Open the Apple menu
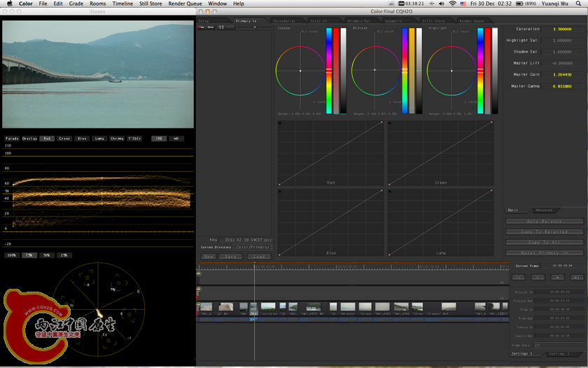This screenshot has height=368, width=588. 10,4
